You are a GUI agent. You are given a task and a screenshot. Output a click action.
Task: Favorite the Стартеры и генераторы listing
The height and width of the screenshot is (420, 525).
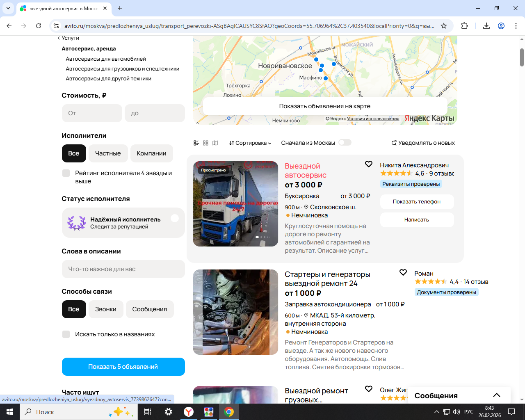(x=403, y=272)
